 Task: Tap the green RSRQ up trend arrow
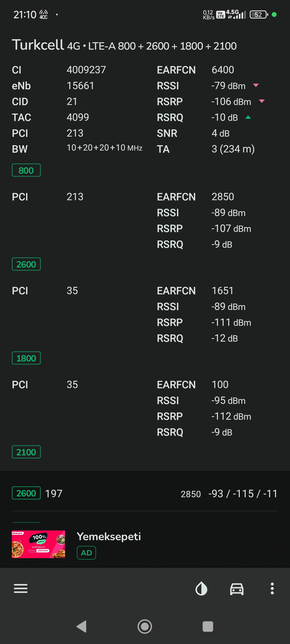pyautogui.click(x=248, y=117)
